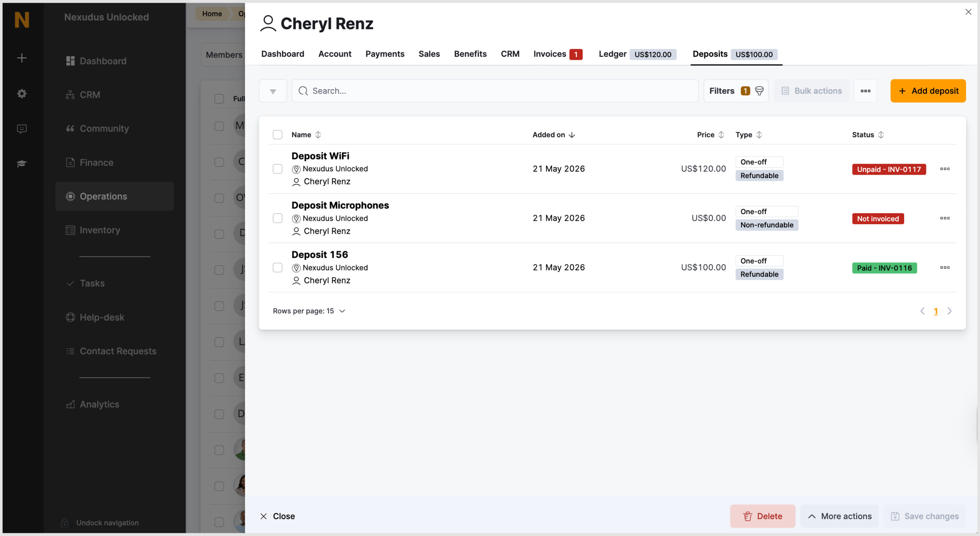Switch to the Dashboard tab

tap(283, 54)
